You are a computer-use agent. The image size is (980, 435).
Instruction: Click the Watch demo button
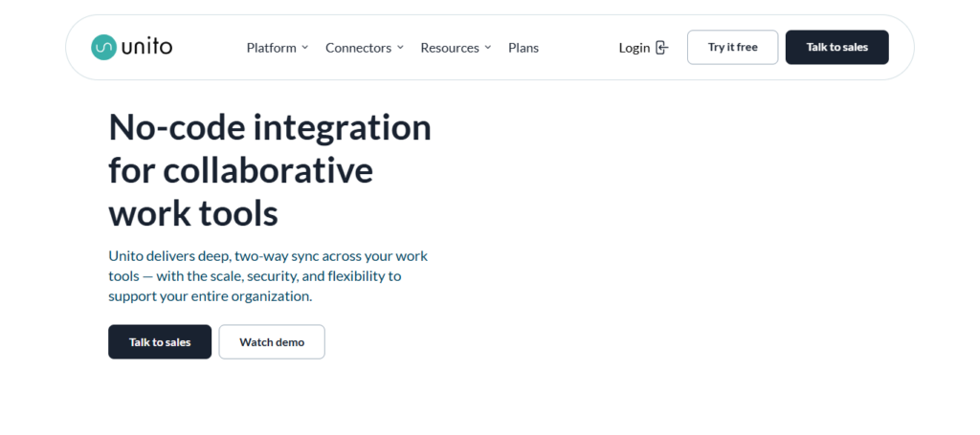pyautogui.click(x=272, y=342)
